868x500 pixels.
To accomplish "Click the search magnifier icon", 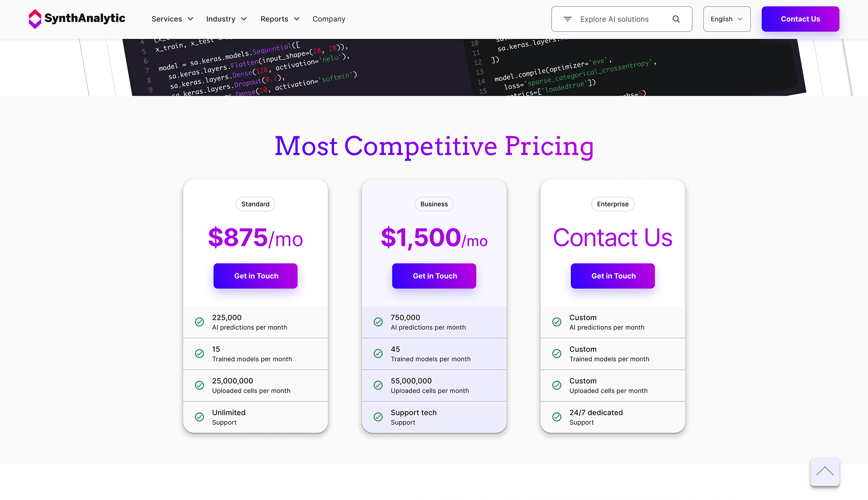I will pos(676,19).
